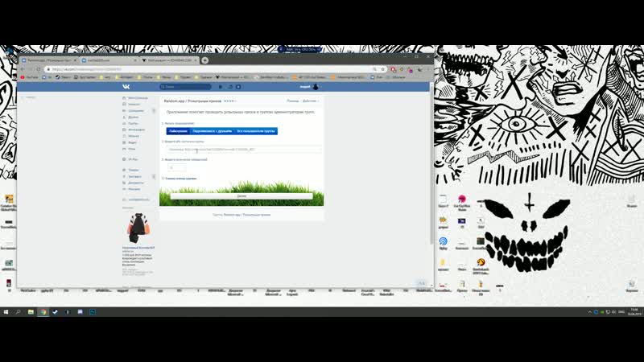Open the Actions dropdown in app header
This screenshot has width=644, height=362.
311,101
